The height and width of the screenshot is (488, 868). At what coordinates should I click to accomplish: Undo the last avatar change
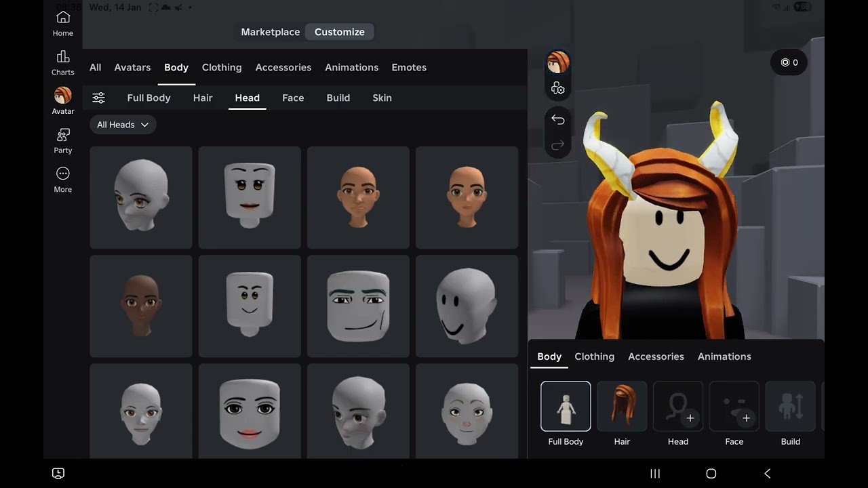pyautogui.click(x=558, y=119)
